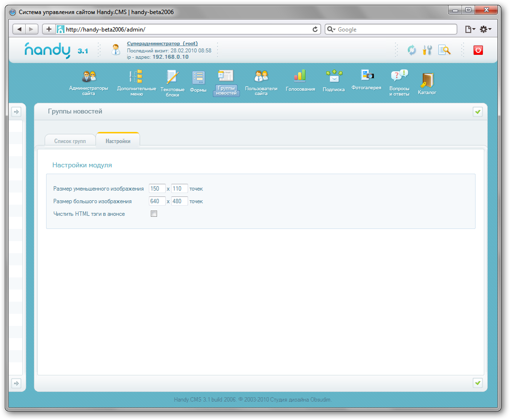Open the Дополнительные меню module

pyautogui.click(x=136, y=82)
